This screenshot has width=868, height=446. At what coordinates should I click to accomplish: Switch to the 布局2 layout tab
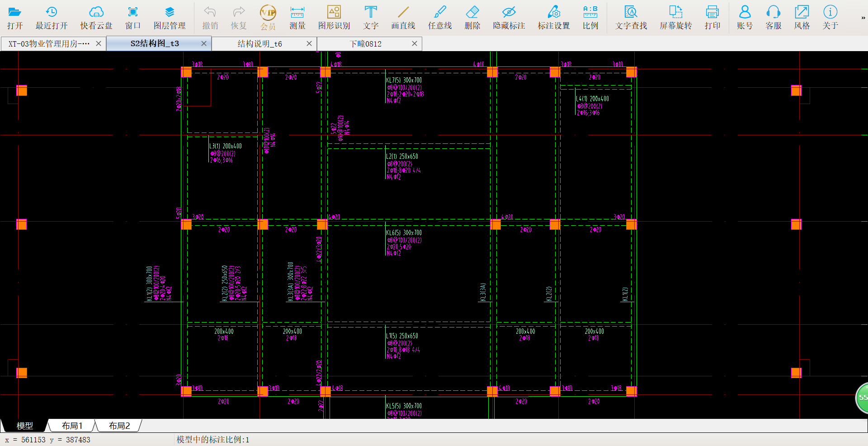pos(119,426)
